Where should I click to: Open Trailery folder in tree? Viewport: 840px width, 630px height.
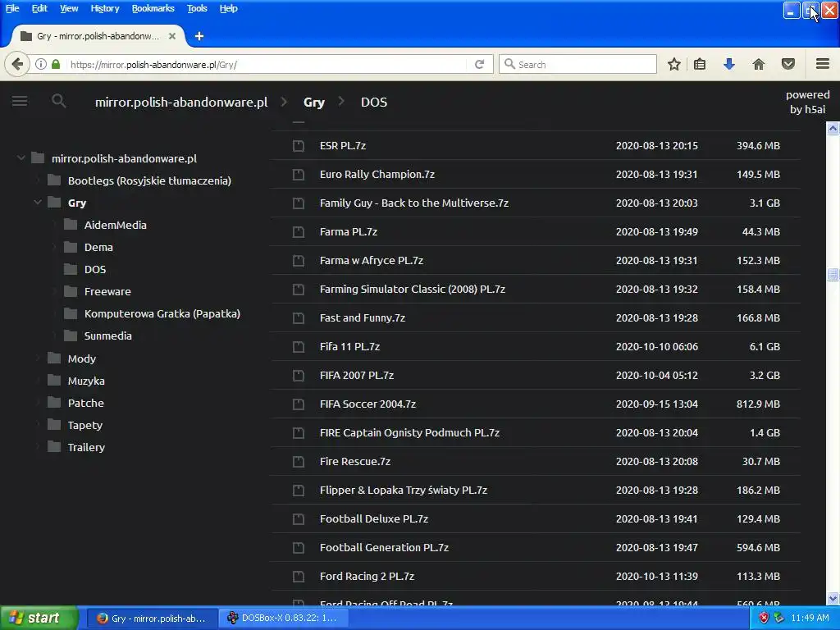coord(86,447)
